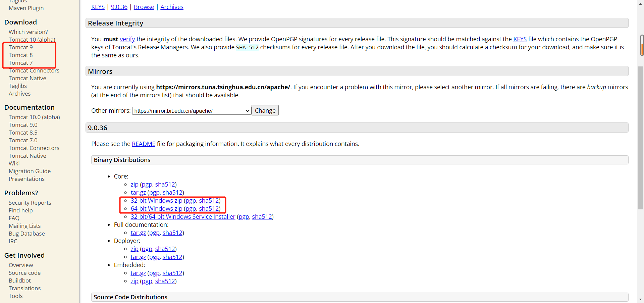
Task: Open Tomcat Native under Download
Action: pyautogui.click(x=28, y=78)
